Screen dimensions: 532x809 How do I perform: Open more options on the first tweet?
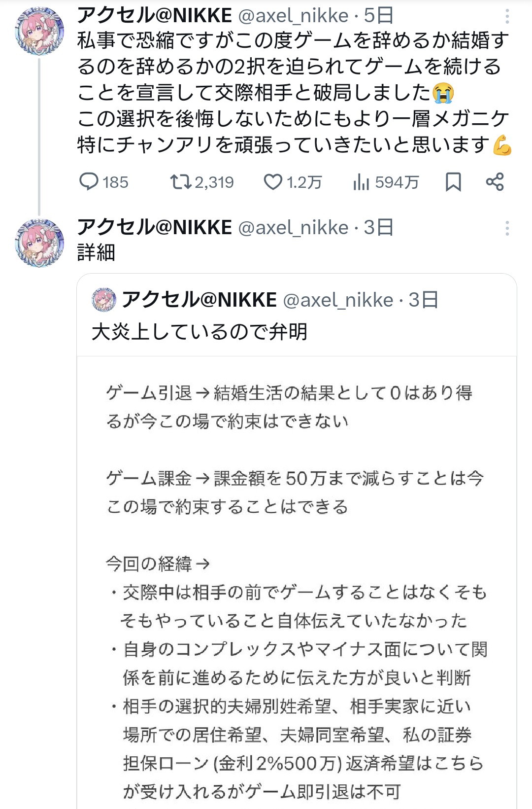pos(507,17)
